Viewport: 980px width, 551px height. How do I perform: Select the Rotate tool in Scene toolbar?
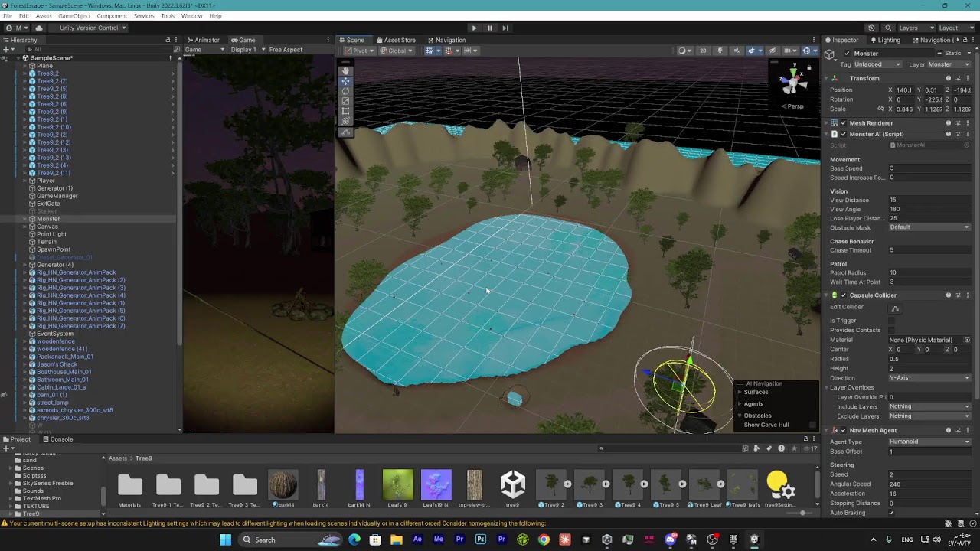coord(345,91)
